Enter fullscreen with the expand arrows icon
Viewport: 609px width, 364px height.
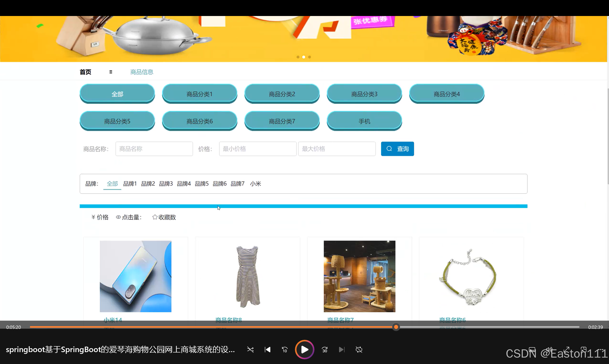(x=566, y=350)
